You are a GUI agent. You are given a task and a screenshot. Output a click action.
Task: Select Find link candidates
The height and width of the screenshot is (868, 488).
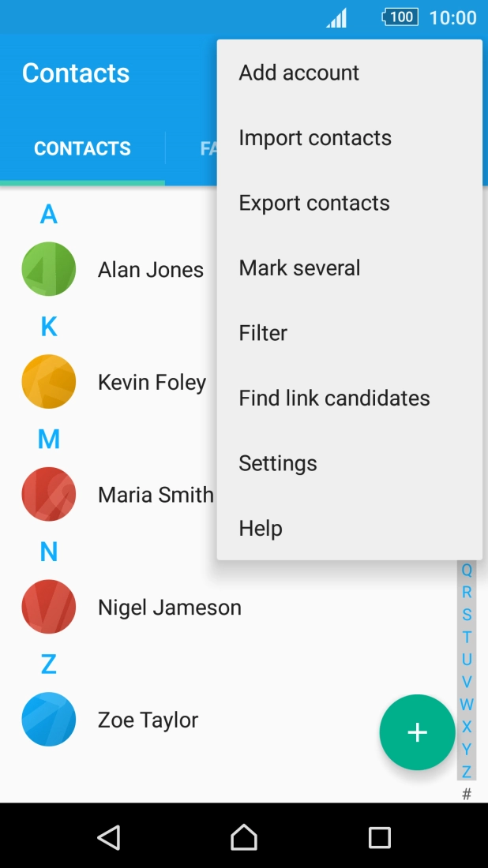(x=333, y=398)
